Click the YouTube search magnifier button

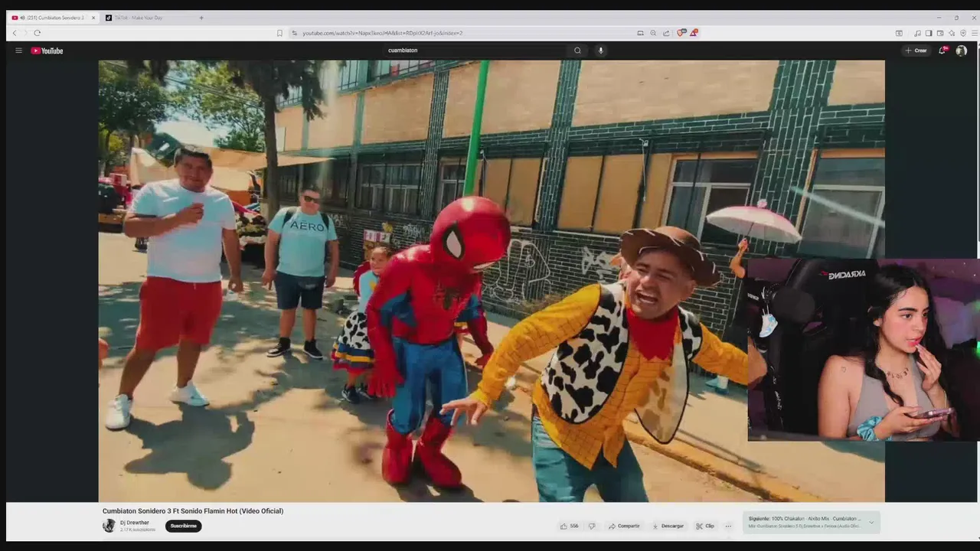pyautogui.click(x=577, y=51)
